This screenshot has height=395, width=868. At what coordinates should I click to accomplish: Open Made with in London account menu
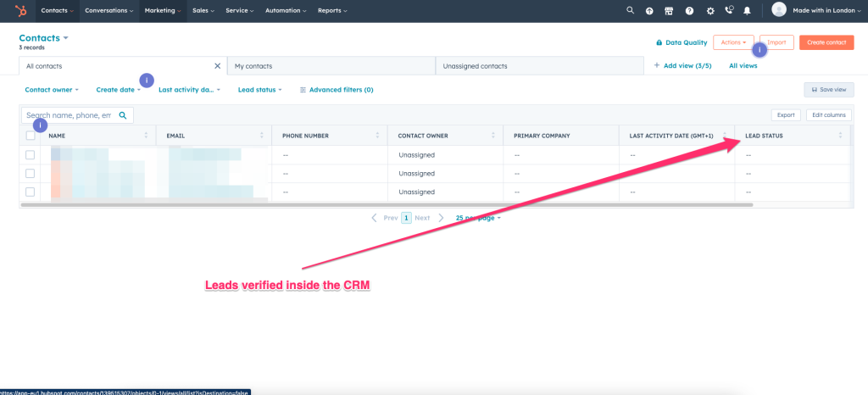(827, 10)
